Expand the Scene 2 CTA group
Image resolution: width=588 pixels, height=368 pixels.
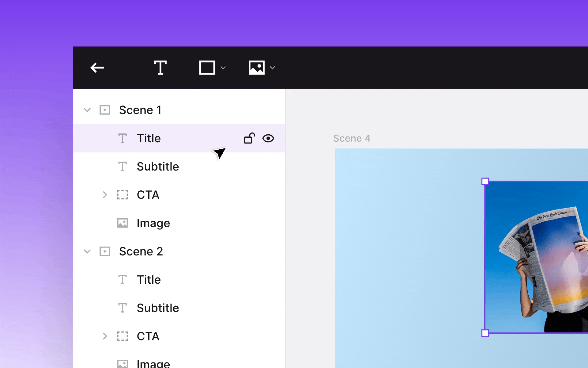coord(105,336)
